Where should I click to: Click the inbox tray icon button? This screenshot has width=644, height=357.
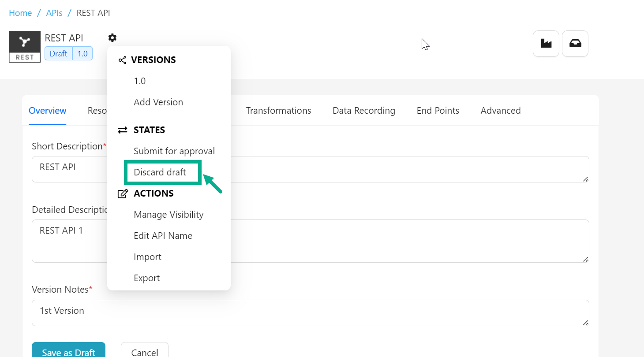coord(575,44)
